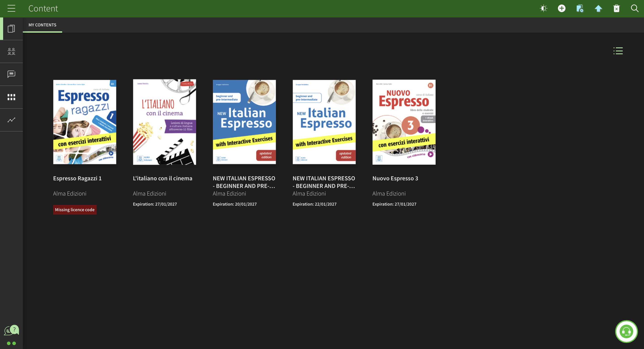The height and width of the screenshot is (349, 644).
Task: Click the trash delete content icon
Action: 616,9
